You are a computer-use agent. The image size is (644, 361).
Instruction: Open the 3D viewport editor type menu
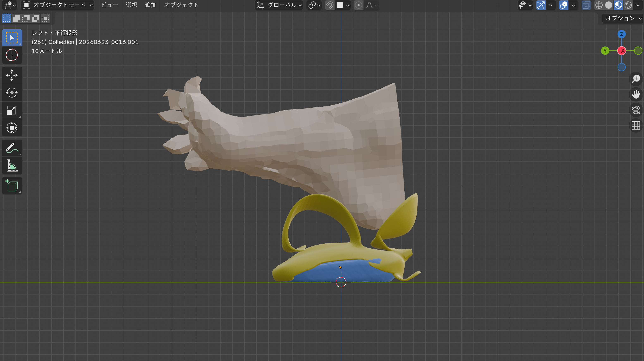pyautogui.click(x=10, y=5)
